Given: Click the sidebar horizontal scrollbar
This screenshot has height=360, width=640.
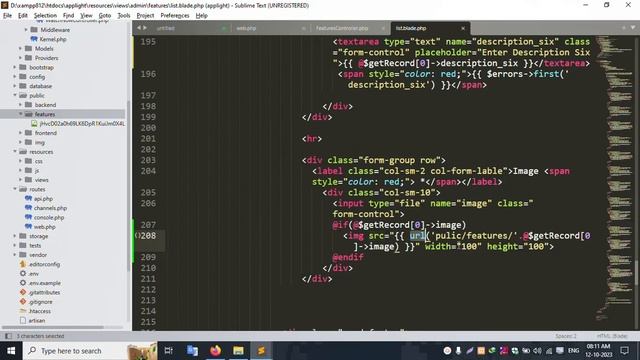Looking at the screenshot, I should click(x=52, y=327).
